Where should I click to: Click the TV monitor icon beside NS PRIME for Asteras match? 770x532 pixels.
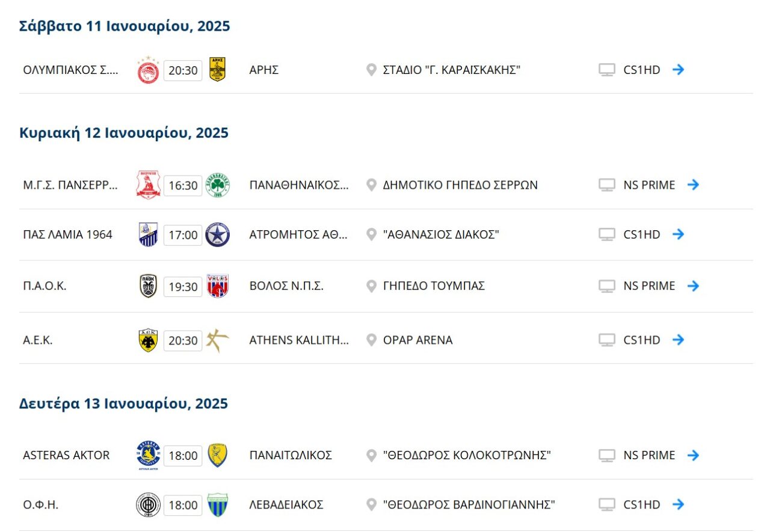[x=606, y=456]
